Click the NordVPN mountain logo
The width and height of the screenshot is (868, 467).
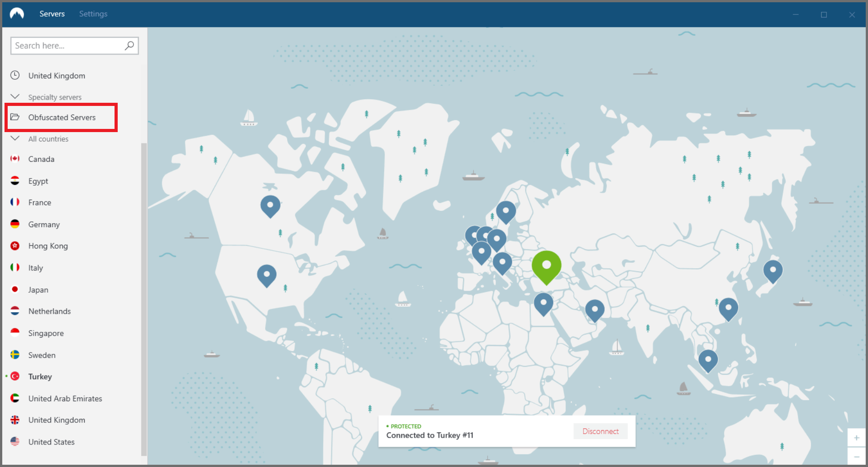coord(17,14)
